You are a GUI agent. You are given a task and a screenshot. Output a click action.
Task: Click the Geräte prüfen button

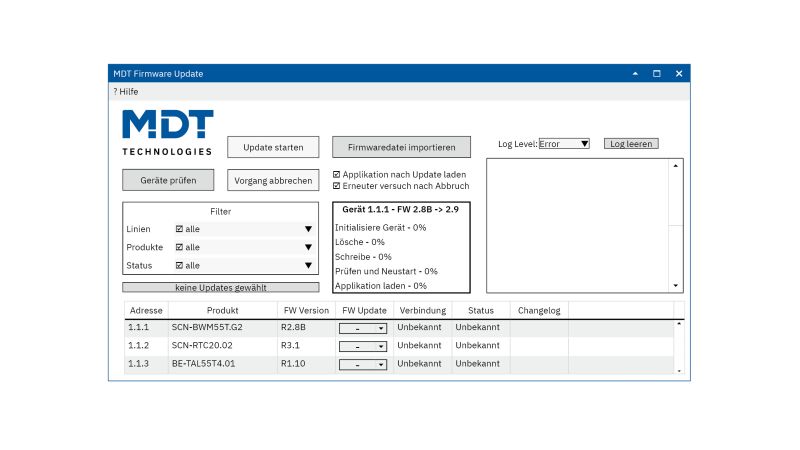pos(168,180)
